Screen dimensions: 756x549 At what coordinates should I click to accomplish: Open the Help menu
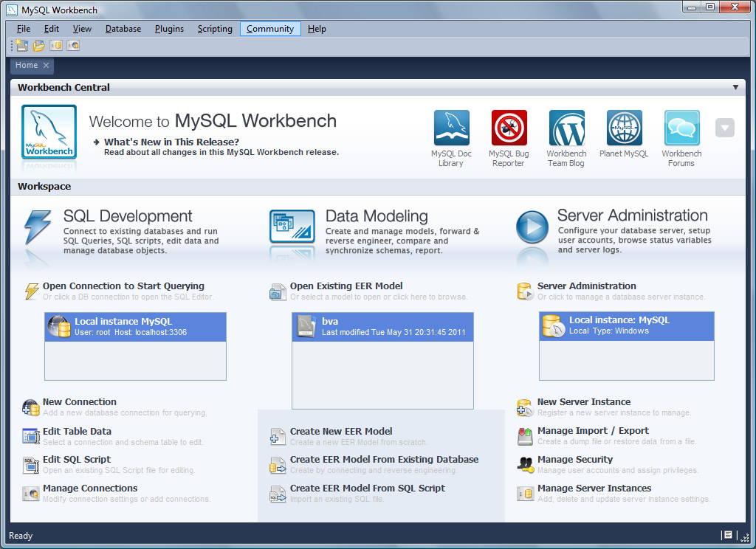pyautogui.click(x=317, y=29)
